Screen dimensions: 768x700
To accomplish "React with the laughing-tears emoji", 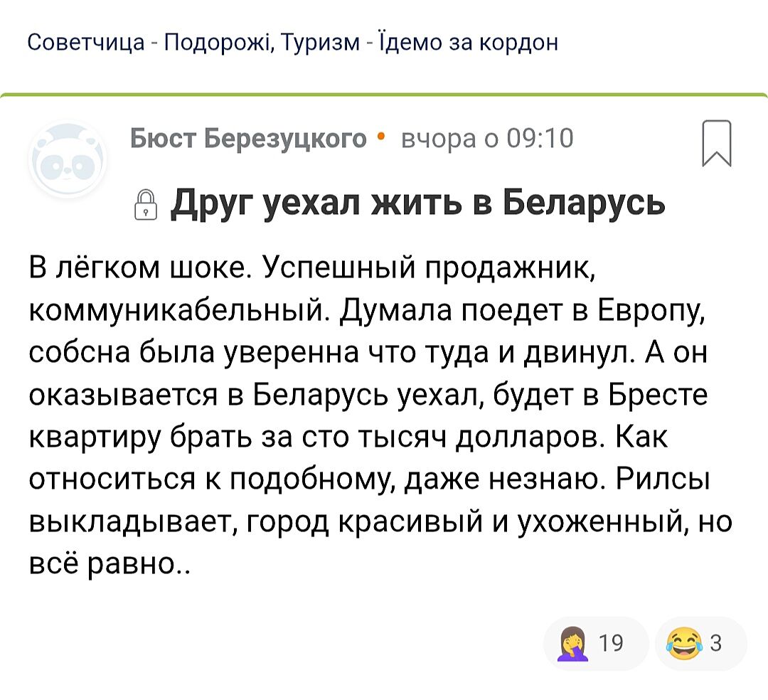I will (x=683, y=645).
